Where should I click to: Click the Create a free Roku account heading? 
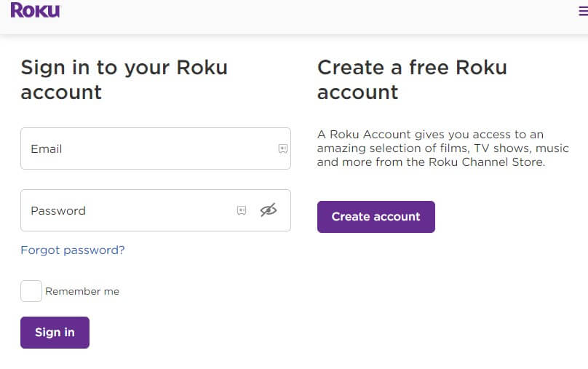click(x=412, y=80)
